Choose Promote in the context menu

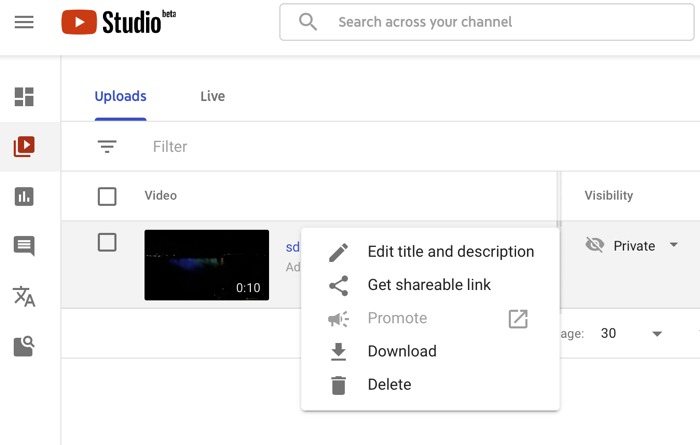[430, 318]
